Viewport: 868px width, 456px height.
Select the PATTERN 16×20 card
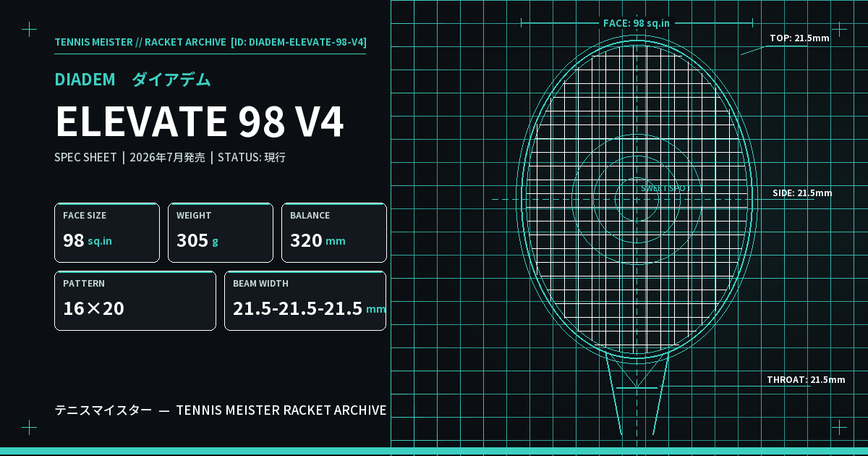(x=135, y=300)
